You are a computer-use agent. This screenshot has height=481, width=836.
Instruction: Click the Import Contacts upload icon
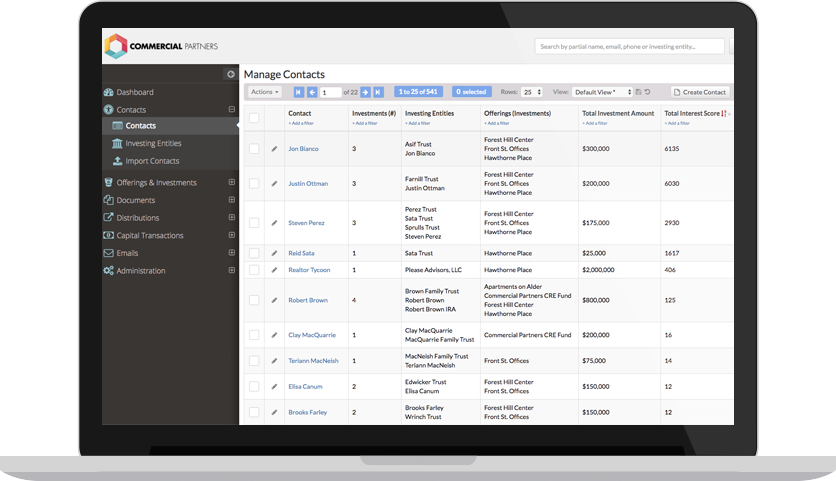117,161
